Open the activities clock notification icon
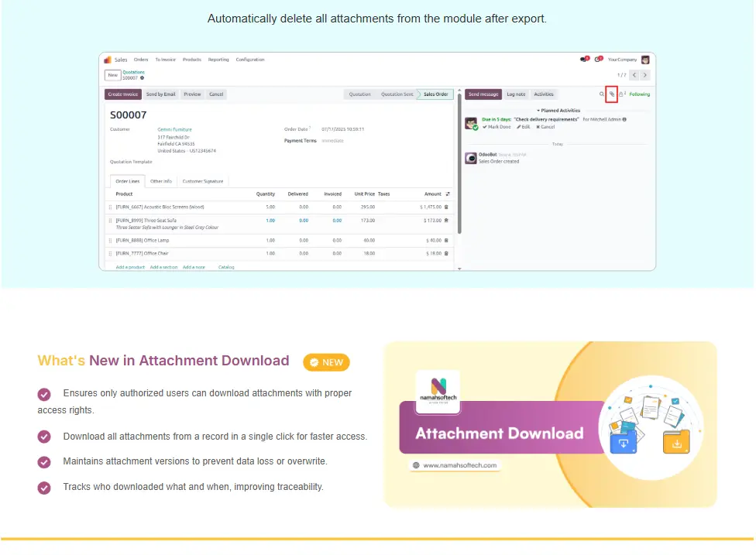The height and width of the screenshot is (555, 756). [x=598, y=60]
